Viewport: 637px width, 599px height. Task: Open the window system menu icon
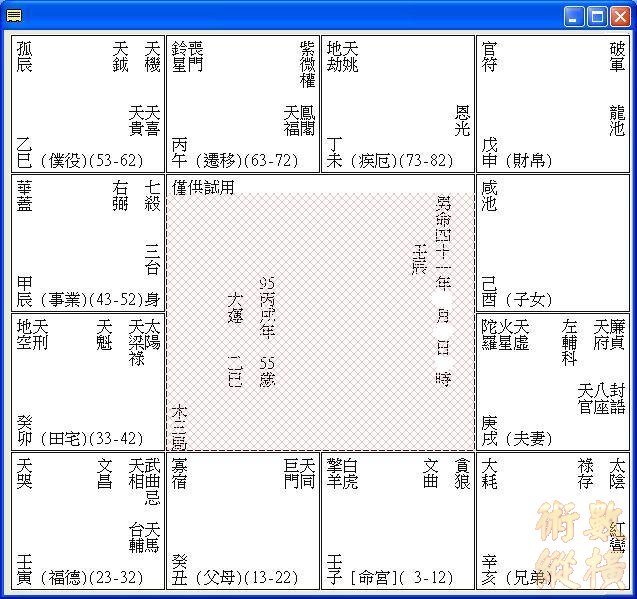[13, 16]
